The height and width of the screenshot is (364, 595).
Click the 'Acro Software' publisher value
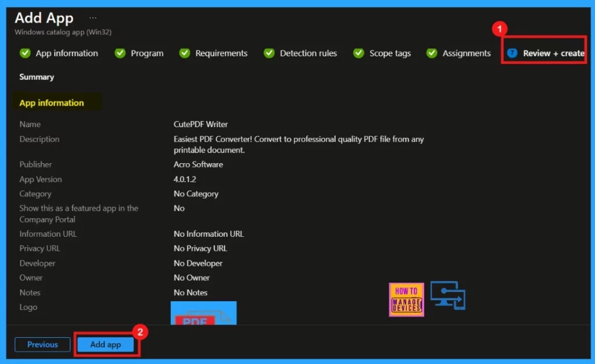tap(199, 164)
